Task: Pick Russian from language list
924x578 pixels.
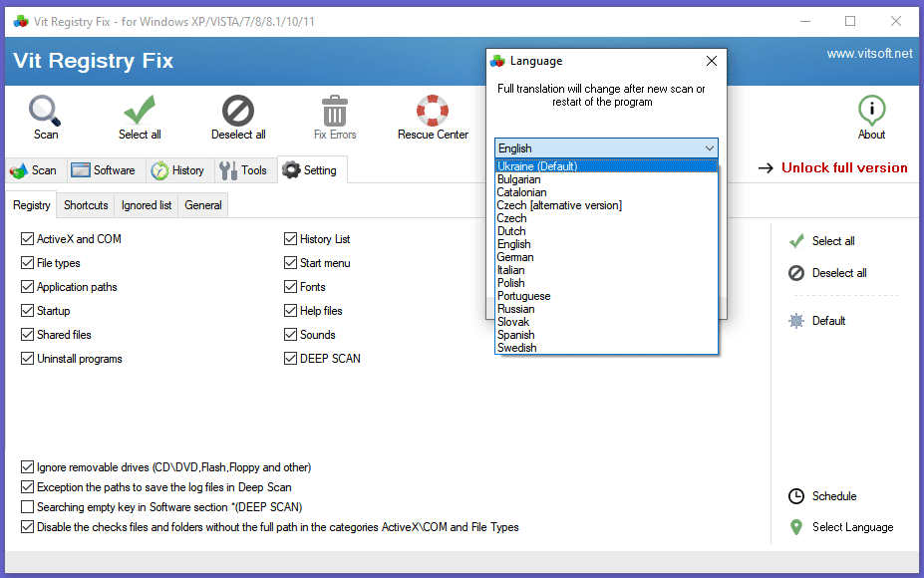Action: point(606,309)
